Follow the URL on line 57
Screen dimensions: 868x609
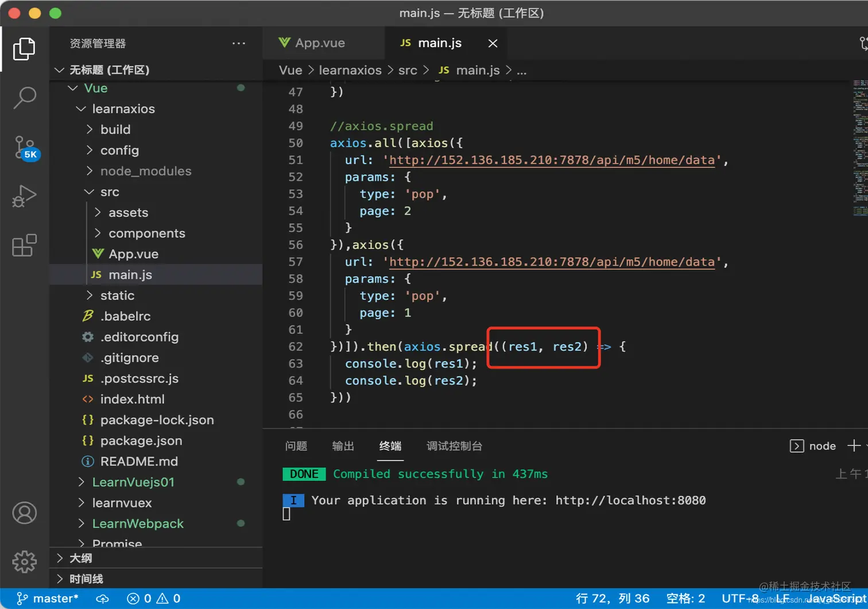(x=552, y=262)
